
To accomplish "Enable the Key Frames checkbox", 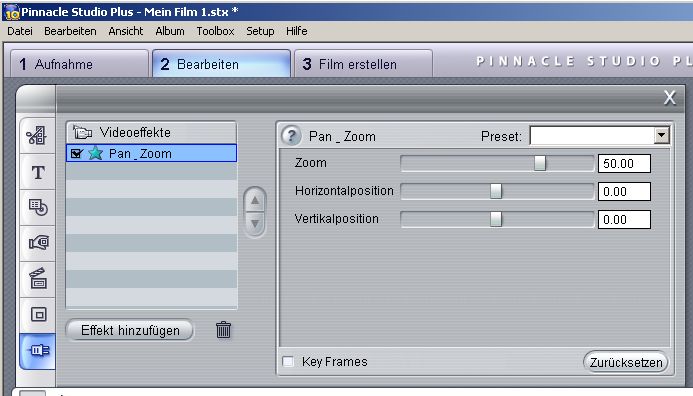I will 288,362.
